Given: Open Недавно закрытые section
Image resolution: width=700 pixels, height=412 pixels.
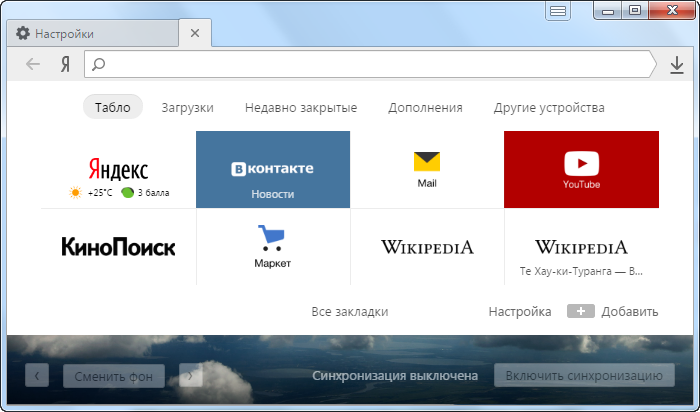Looking at the screenshot, I should pos(301,108).
